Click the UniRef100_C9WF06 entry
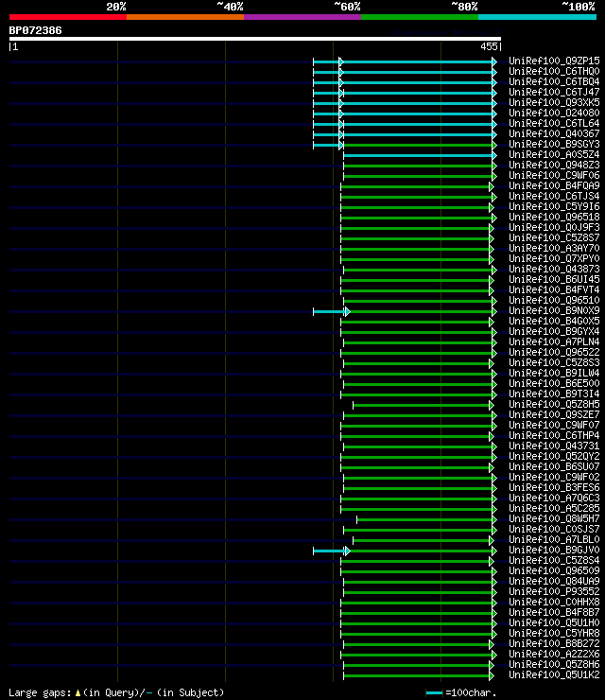Screen dimensions: 605x700 pyautogui.click(x=554, y=175)
